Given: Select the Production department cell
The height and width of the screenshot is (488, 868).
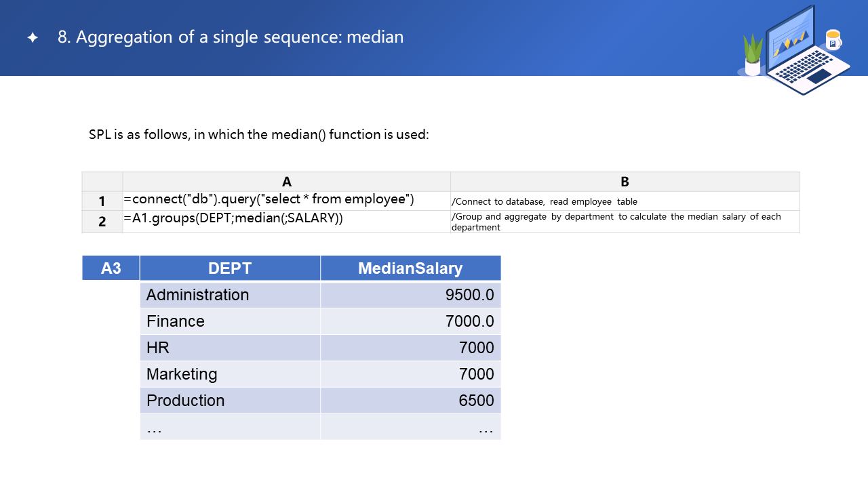Looking at the screenshot, I should tap(185, 401).
